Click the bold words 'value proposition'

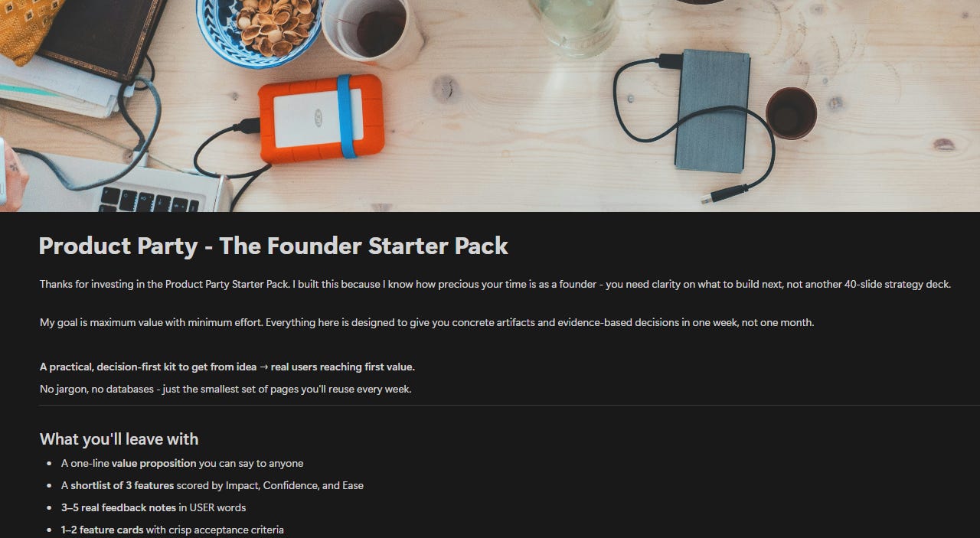(x=154, y=463)
